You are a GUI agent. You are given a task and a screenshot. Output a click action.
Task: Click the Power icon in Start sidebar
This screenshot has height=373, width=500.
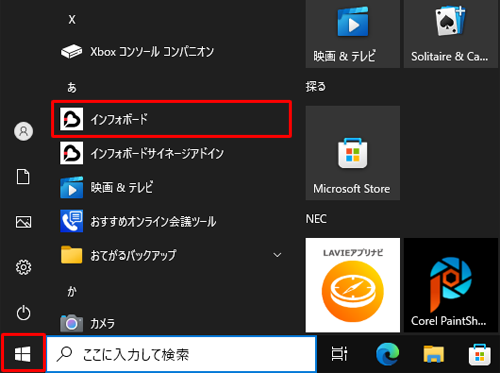pos(23,313)
